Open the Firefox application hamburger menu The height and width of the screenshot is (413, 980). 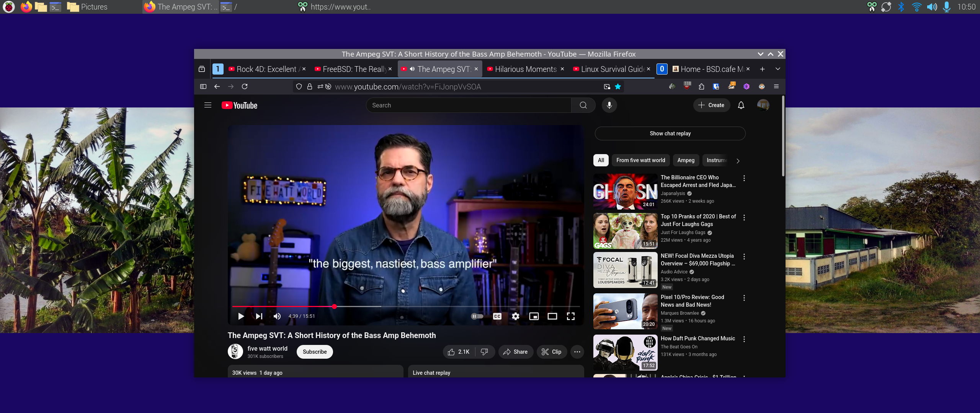pyautogui.click(x=776, y=87)
